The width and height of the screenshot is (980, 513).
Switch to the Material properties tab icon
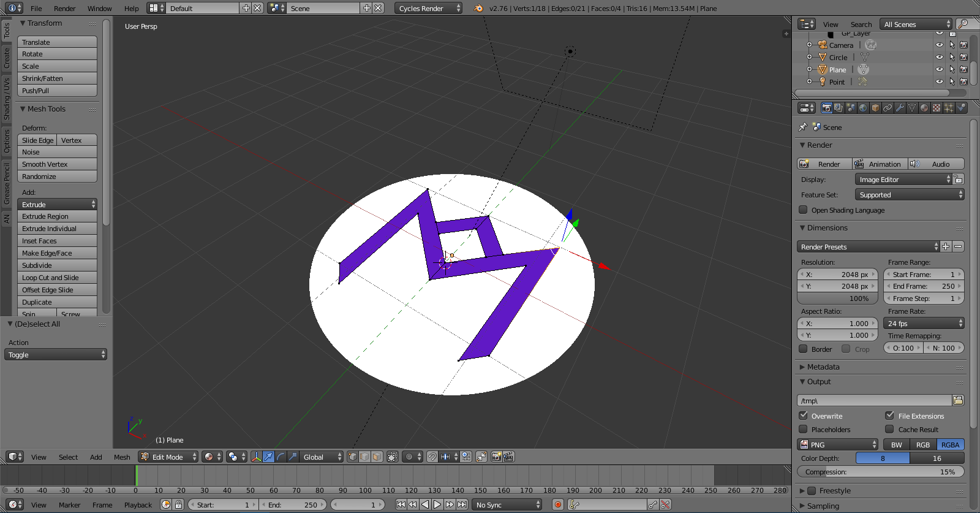(924, 108)
